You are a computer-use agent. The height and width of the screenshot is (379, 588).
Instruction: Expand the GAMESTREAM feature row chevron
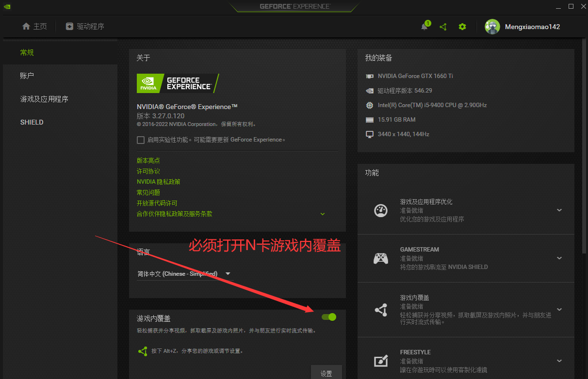[559, 258]
